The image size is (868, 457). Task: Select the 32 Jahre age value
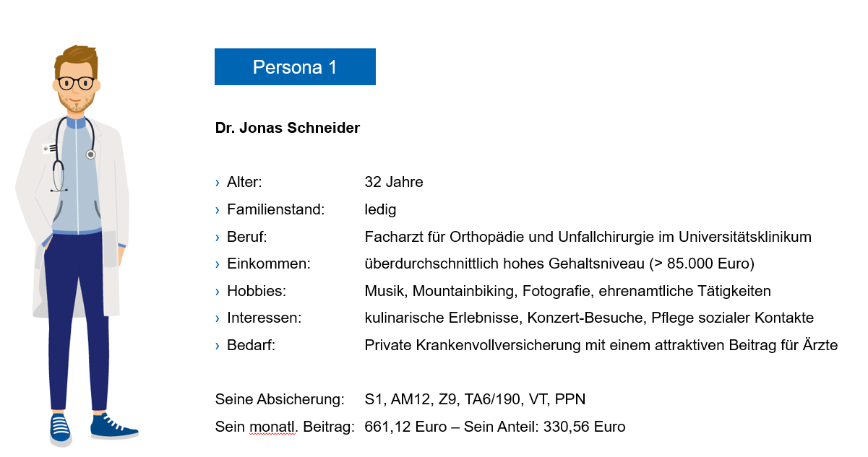coord(394,182)
